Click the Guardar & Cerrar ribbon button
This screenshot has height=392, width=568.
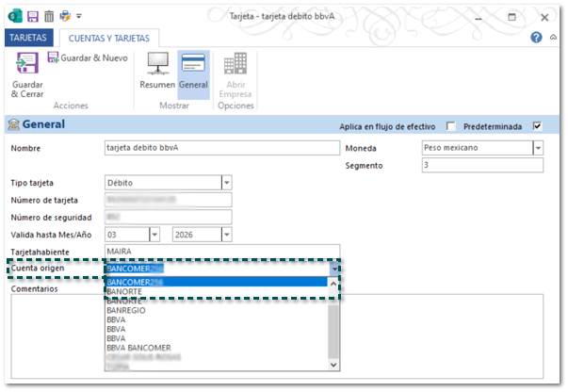click(26, 75)
